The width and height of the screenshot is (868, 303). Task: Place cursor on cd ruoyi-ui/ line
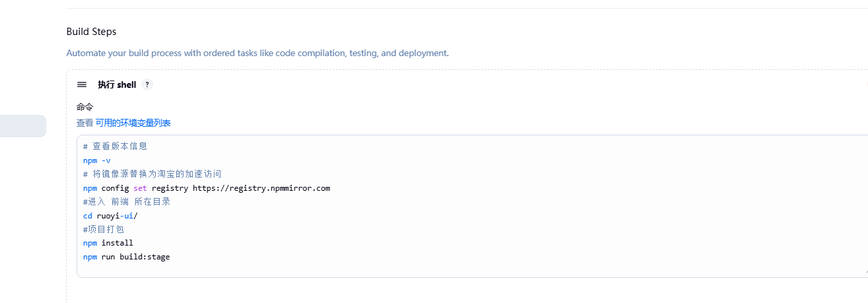(111, 215)
